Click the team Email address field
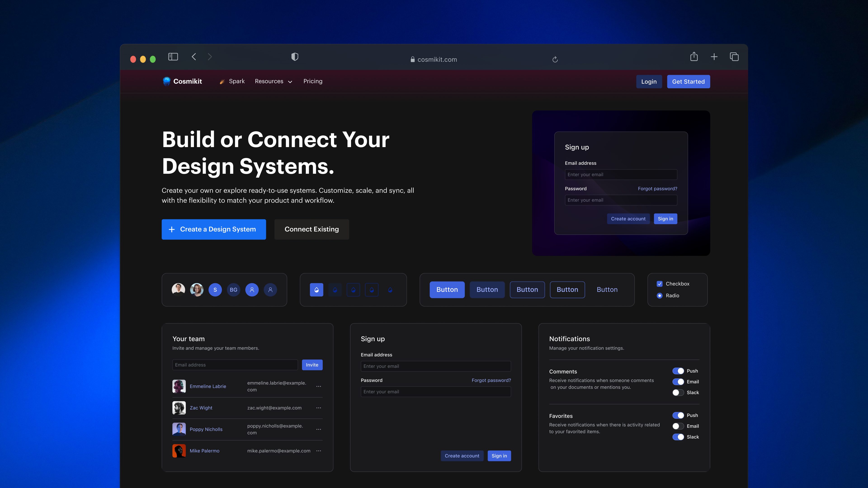Screen dimensions: 868x488 [x=235, y=365]
